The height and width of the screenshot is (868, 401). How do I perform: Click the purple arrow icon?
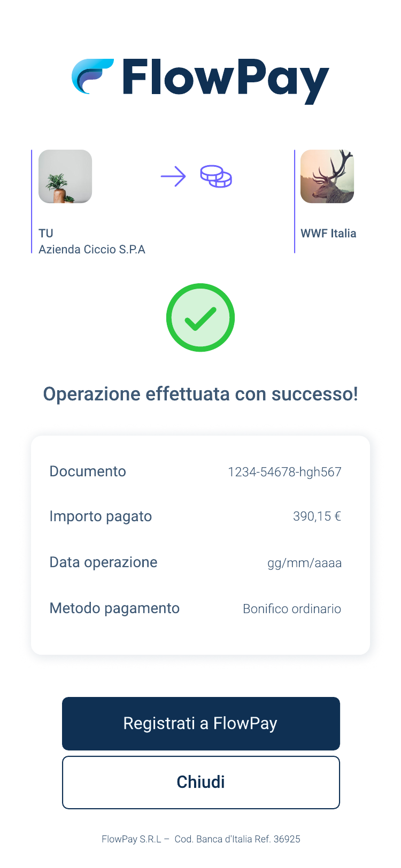(x=173, y=176)
